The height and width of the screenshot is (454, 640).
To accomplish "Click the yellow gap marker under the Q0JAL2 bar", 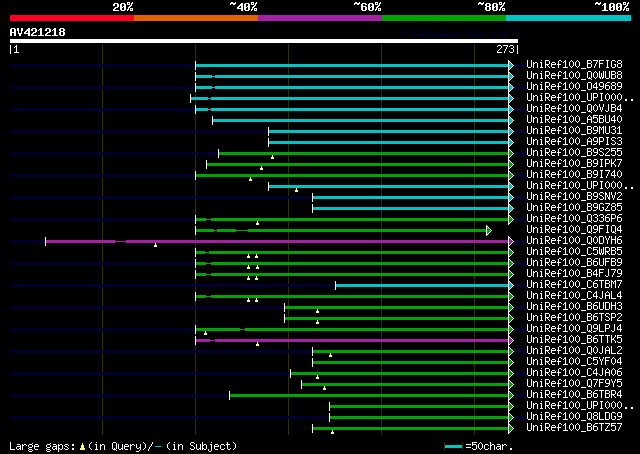I will pyautogui.click(x=330, y=355).
